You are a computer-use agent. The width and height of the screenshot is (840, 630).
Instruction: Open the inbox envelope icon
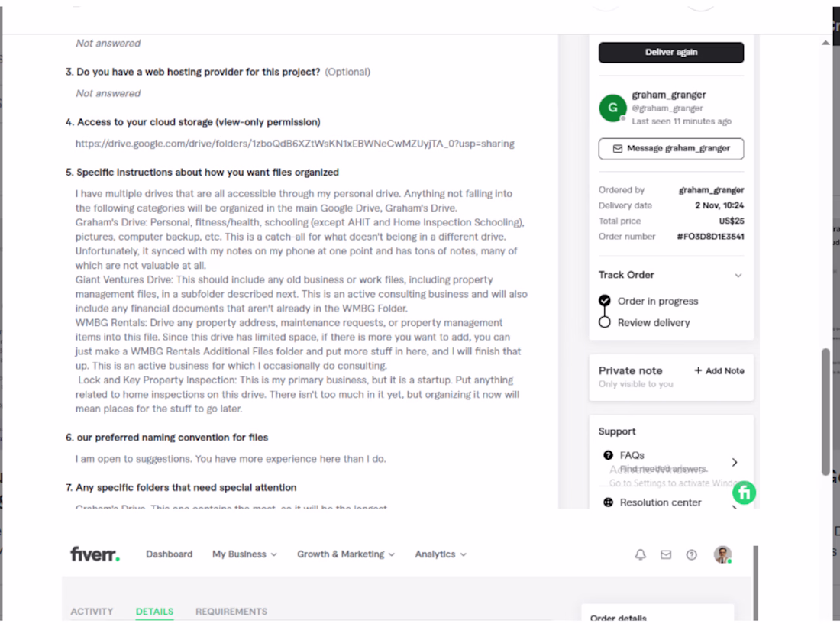(666, 554)
